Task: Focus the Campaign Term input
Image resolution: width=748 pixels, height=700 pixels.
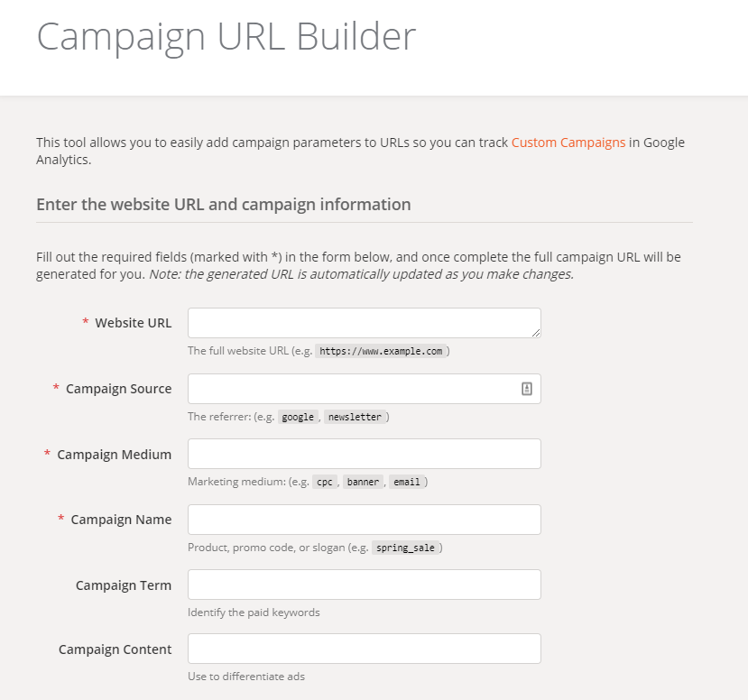Action: pos(364,585)
